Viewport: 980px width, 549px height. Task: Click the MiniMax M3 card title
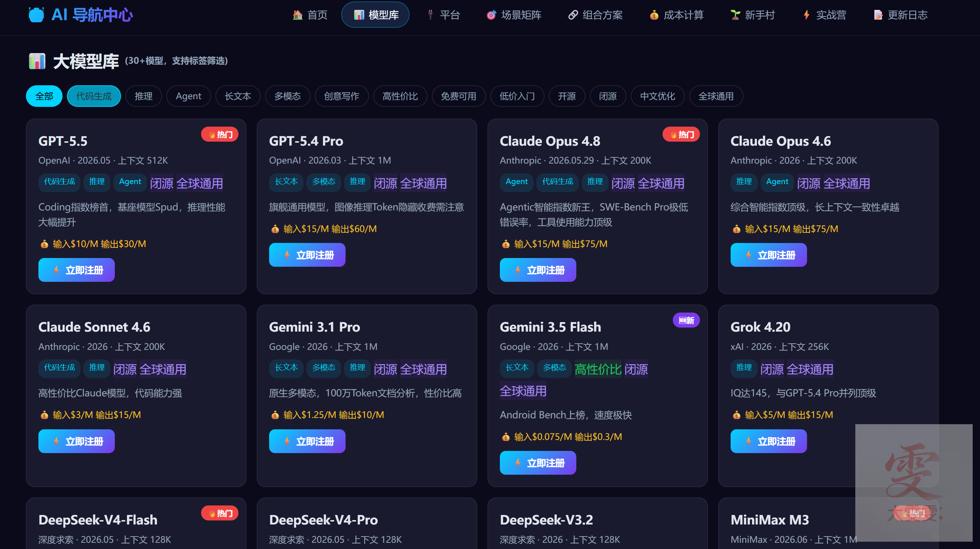coord(770,520)
